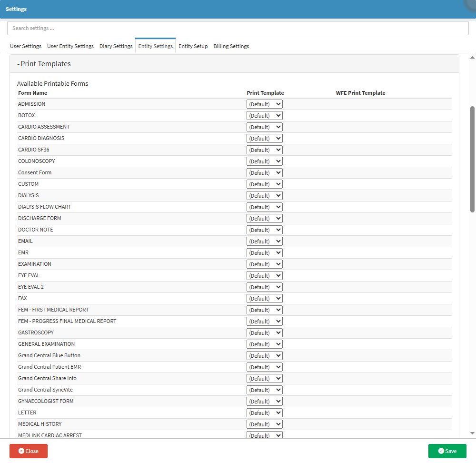476x463 pixels.
Task: Click the Search settings input field
Action: pyautogui.click(x=238, y=28)
